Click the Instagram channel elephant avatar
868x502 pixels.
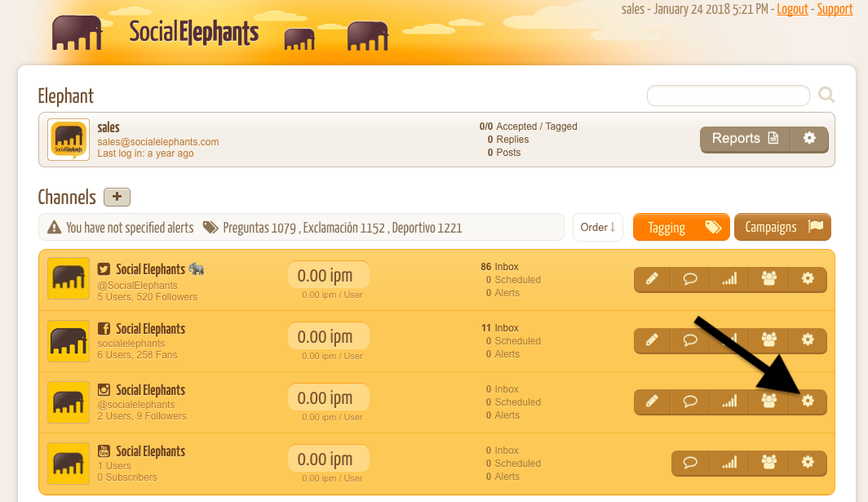tap(69, 402)
